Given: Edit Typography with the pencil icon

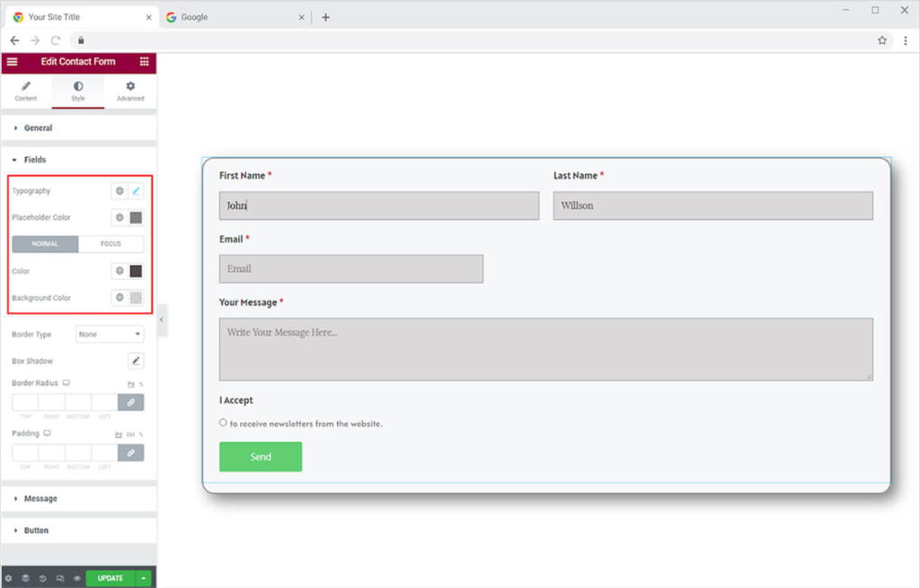Looking at the screenshot, I should pyautogui.click(x=136, y=191).
